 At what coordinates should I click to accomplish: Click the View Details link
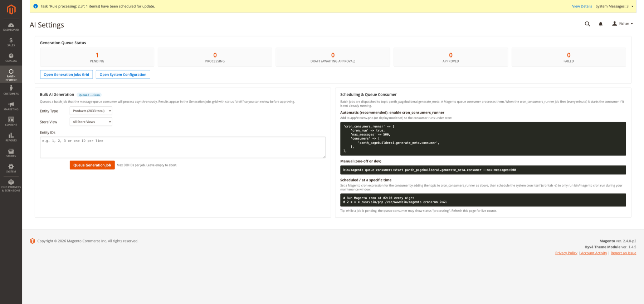[582, 6]
